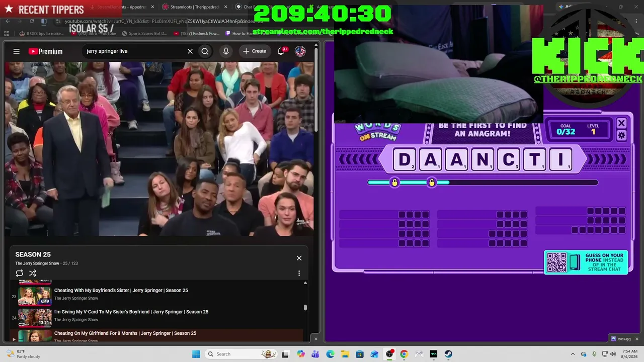Open the weather widget showing 82°F
The height and width of the screenshot is (362, 644).
[x=24, y=354]
